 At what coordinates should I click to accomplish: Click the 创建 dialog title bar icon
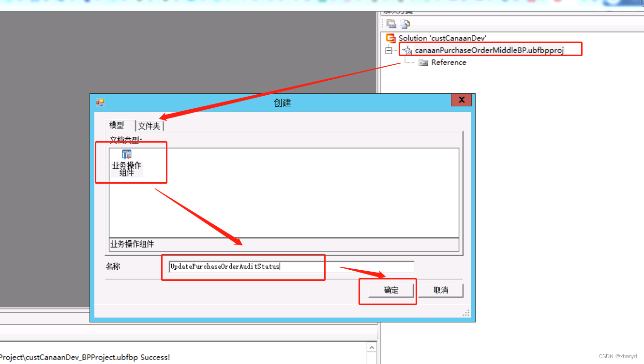click(100, 102)
